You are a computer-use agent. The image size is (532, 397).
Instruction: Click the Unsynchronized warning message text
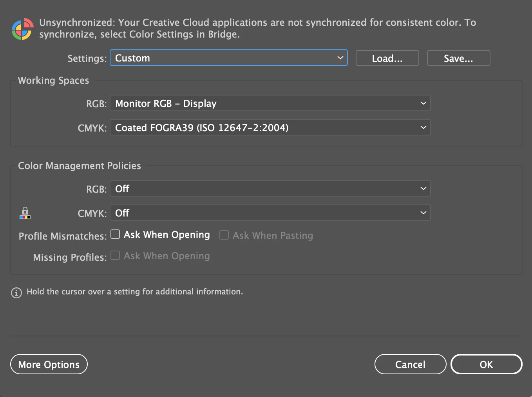257,28
